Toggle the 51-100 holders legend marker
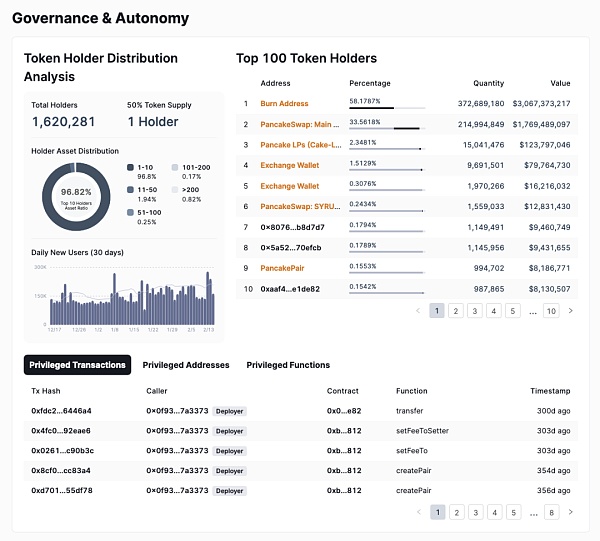 click(x=130, y=212)
